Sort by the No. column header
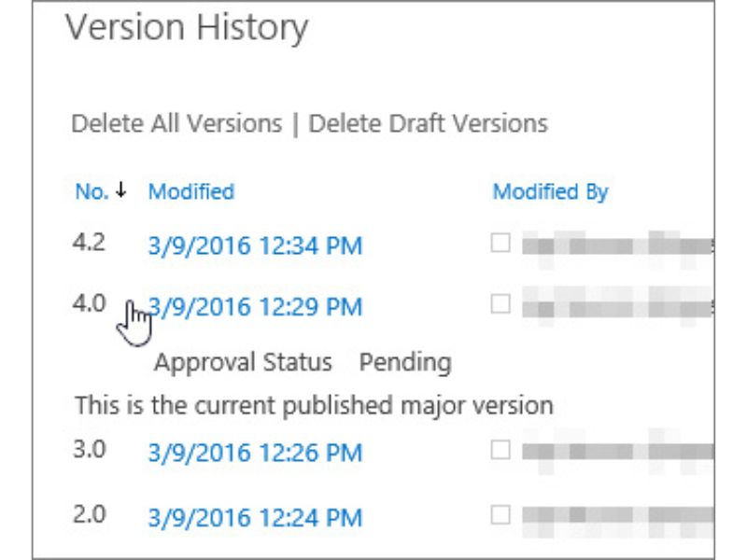Image resolution: width=747 pixels, height=560 pixels. click(92, 192)
